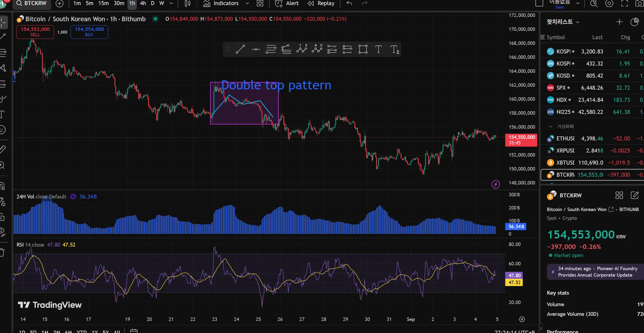Screen dimensions: 644x333
Task: Expand the timeframe interval dropdown arrow
Action: [x=171, y=3]
